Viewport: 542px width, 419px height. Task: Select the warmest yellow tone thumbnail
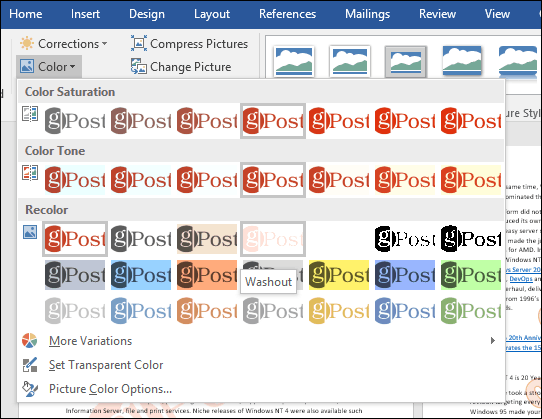(x=471, y=180)
